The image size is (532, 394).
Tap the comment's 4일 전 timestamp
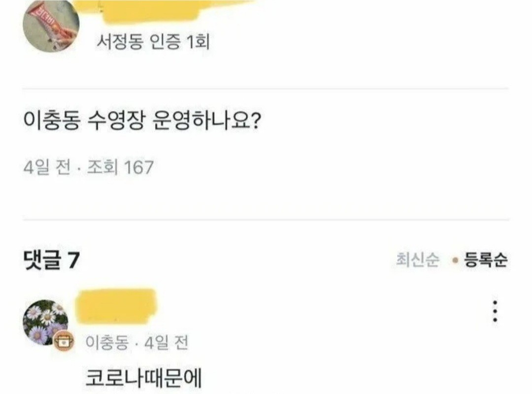(x=166, y=343)
